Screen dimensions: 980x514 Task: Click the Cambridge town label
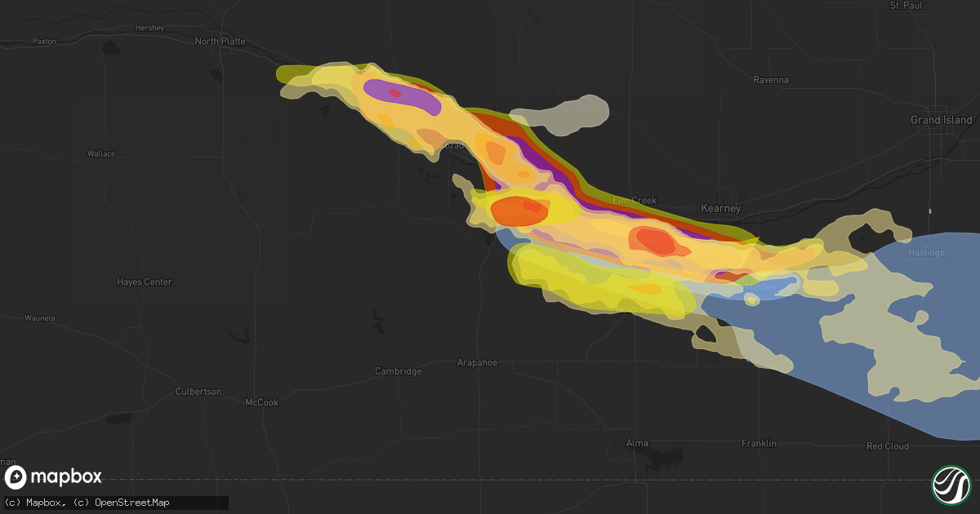click(399, 371)
